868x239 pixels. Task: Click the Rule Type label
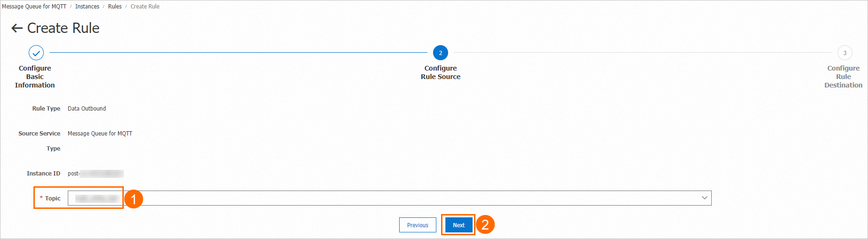[x=46, y=109]
